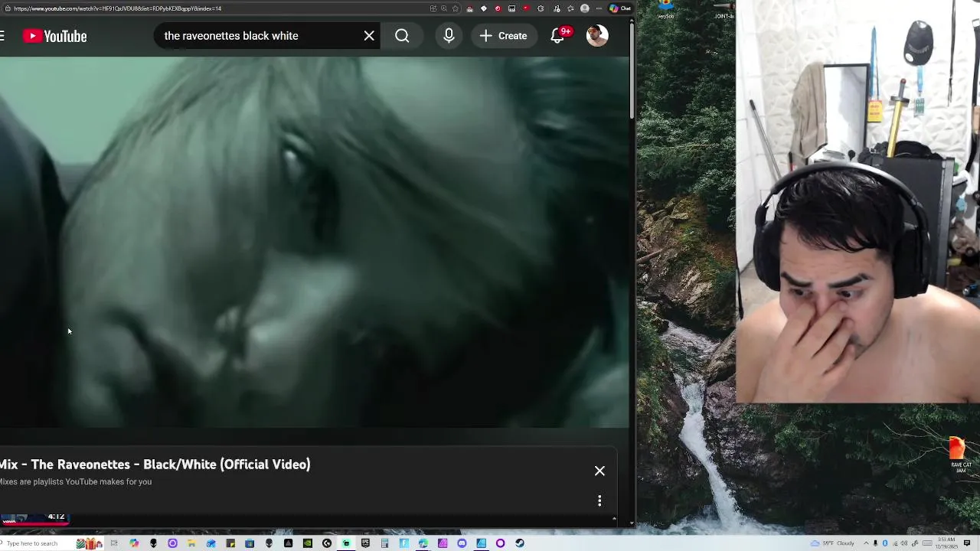Open Microsoft Edge on the taskbar
Viewport: 980px width, 551px height.
pos(423,543)
